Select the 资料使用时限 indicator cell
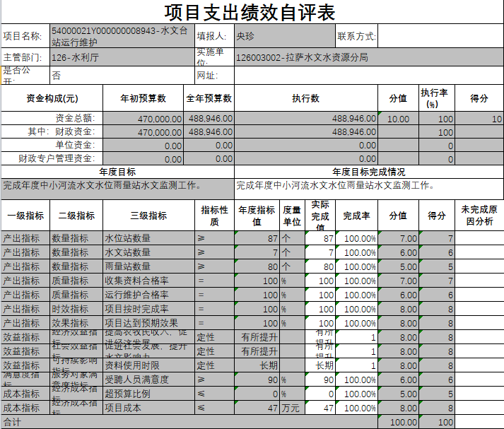The image size is (504, 429). [149, 365]
